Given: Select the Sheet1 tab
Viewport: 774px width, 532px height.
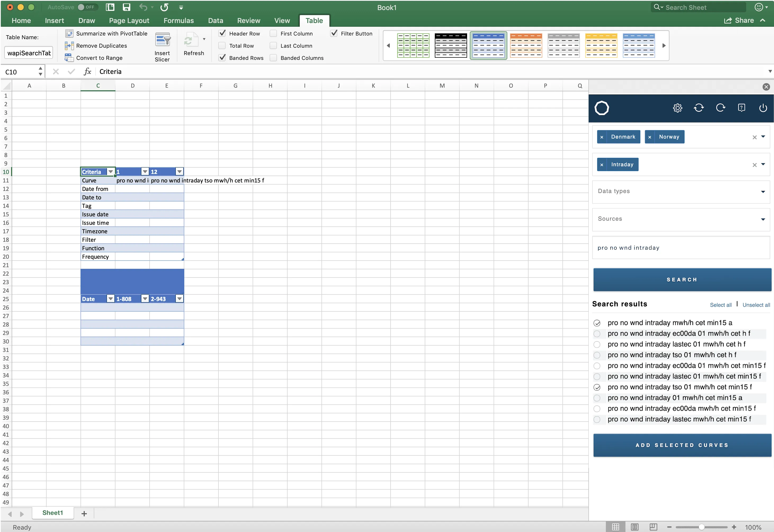Looking at the screenshot, I should (x=52, y=513).
